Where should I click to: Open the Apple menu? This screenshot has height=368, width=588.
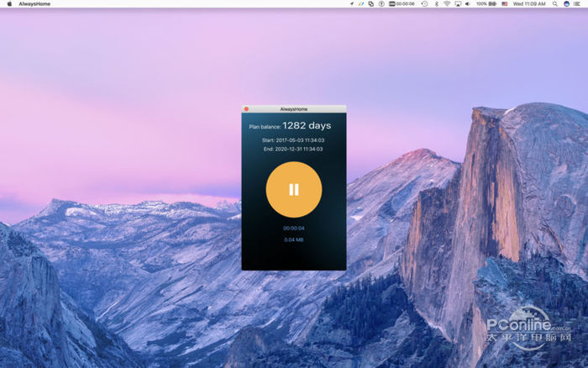coord(10,3)
